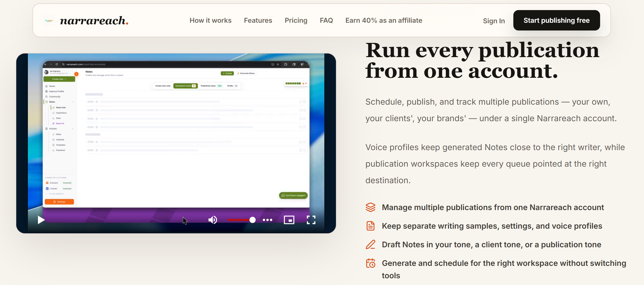Click the Sign In link

pyautogui.click(x=494, y=21)
